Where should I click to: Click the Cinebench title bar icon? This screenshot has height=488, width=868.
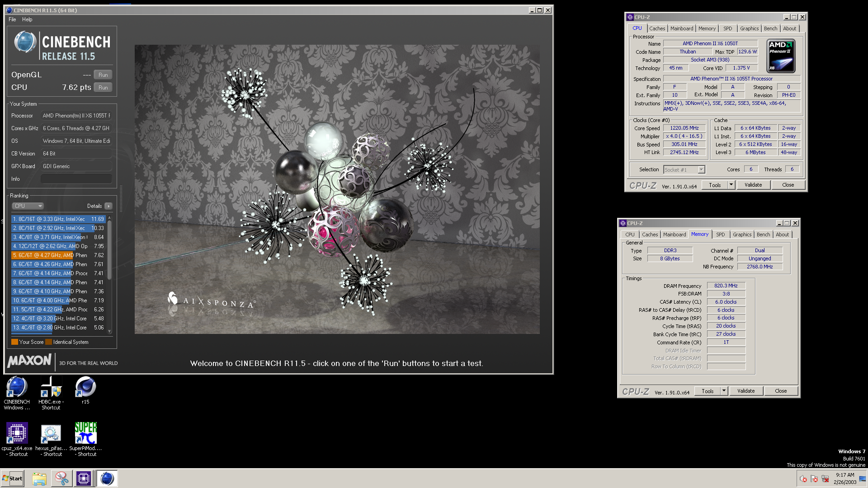click(x=9, y=10)
